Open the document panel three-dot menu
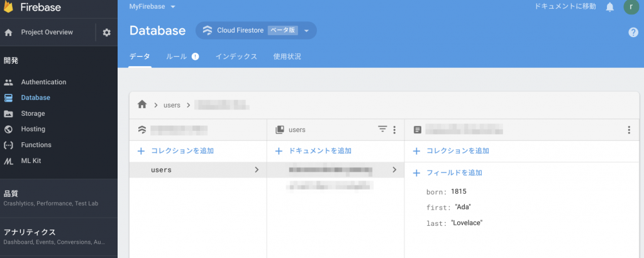This screenshot has width=644, height=258. (x=628, y=130)
